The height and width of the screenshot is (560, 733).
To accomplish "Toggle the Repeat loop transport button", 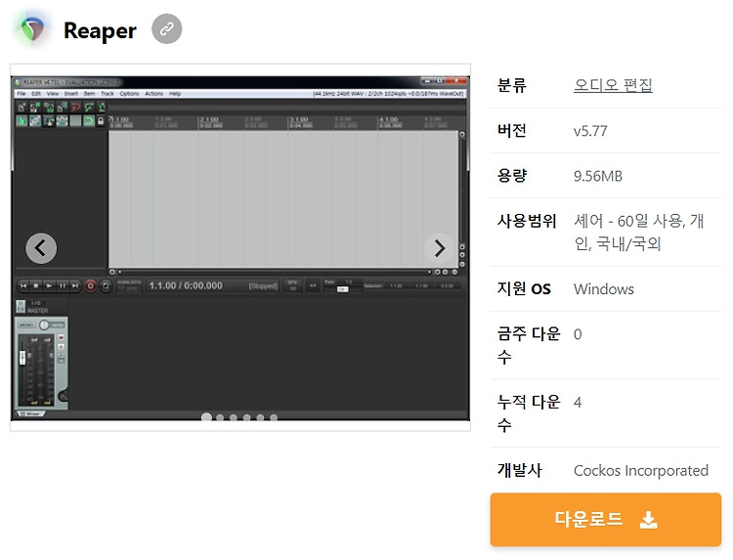I will (107, 285).
